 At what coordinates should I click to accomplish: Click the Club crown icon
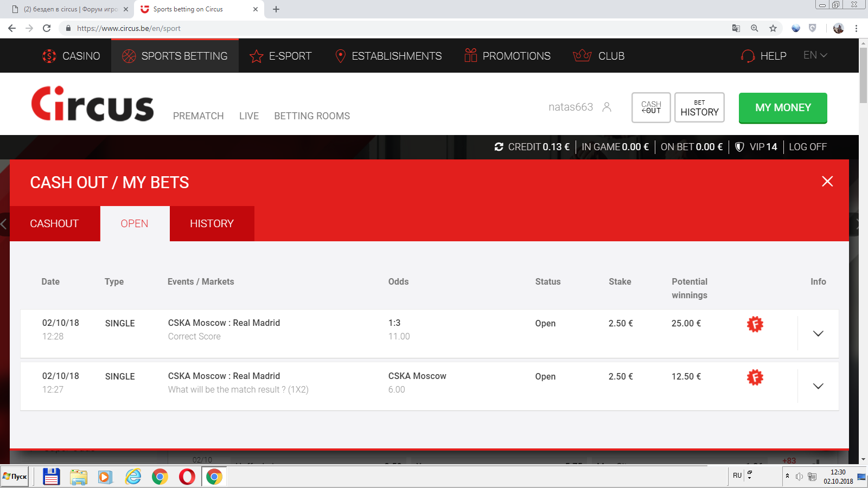(x=582, y=55)
